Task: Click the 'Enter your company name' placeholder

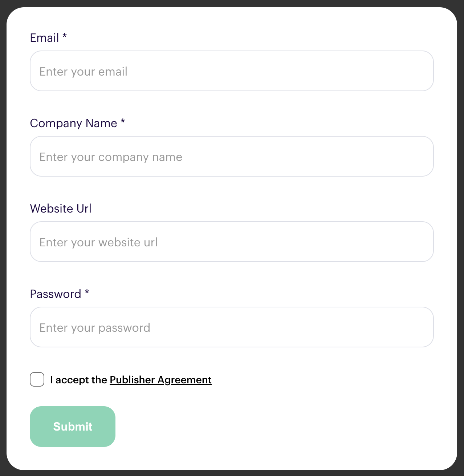Action: click(x=111, y=157)
